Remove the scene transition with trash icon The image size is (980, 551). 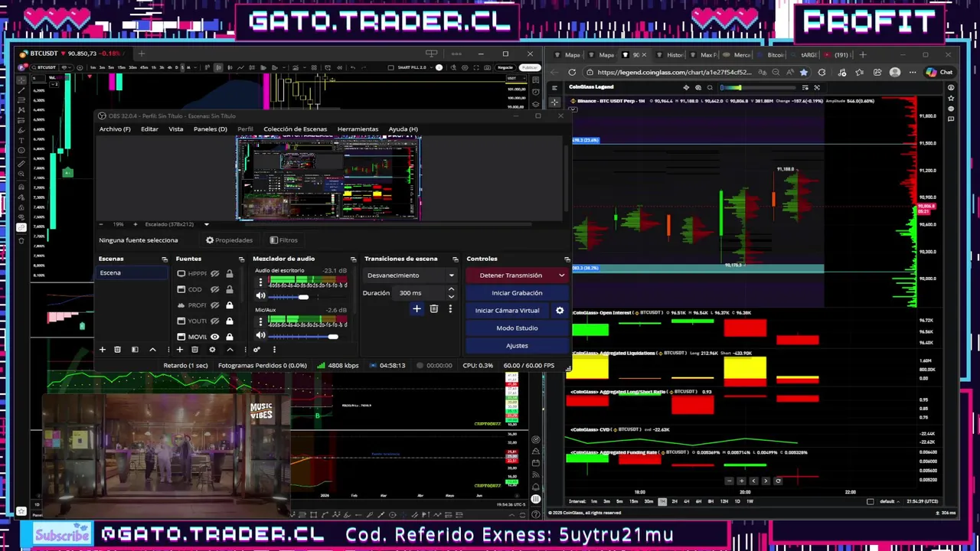433,309
